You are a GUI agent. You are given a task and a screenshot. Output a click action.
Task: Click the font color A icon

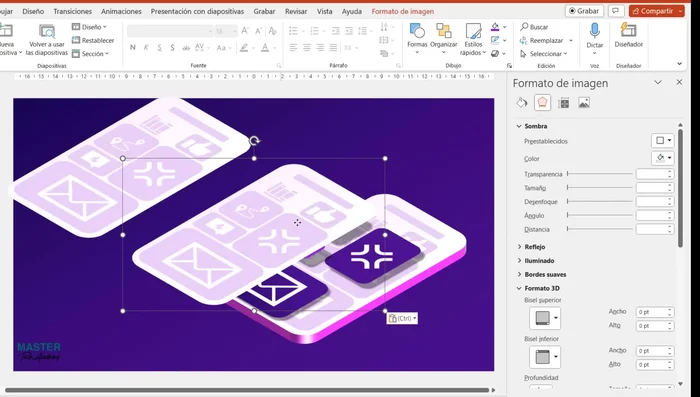click(x=265, y=47)
